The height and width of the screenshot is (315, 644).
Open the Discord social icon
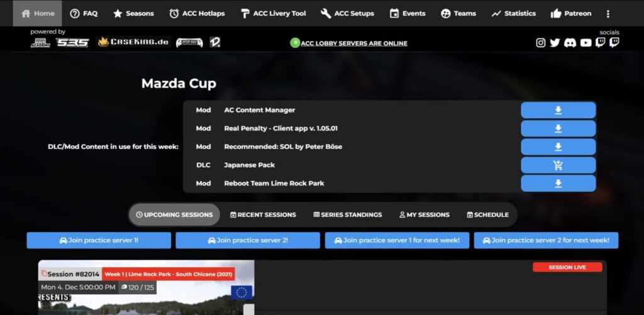(570, 43)
